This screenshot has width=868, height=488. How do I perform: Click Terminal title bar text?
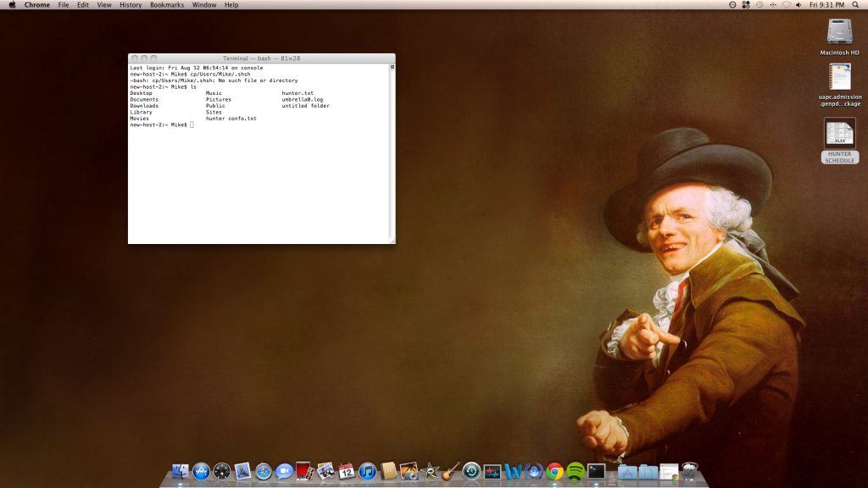[x=261, y=58]
